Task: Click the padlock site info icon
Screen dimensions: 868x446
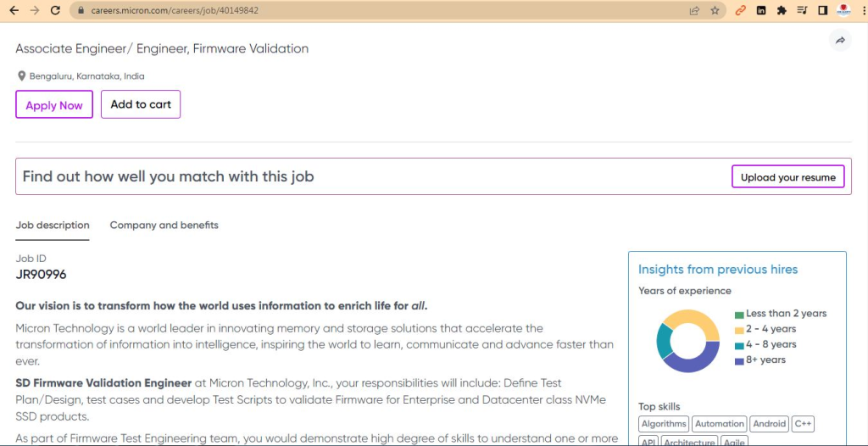Action: [x=81, y=10]
